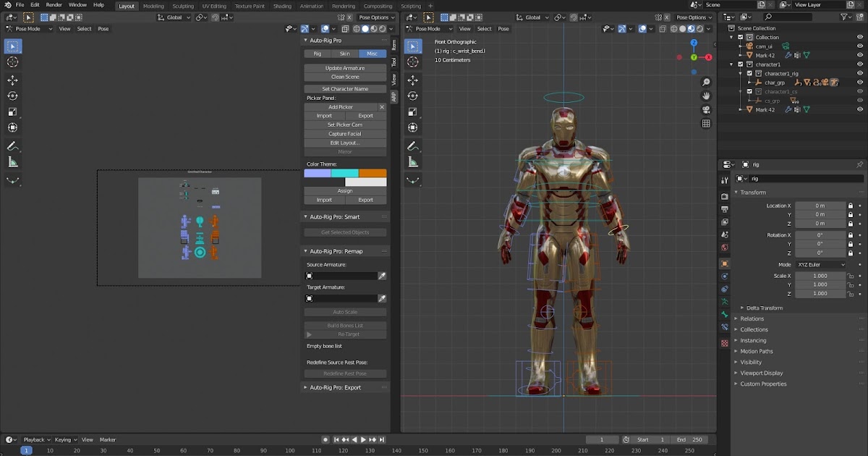Open the Pose Mode dropdown in left viewport
The image size is (868, 456).
tap(29, 29)
